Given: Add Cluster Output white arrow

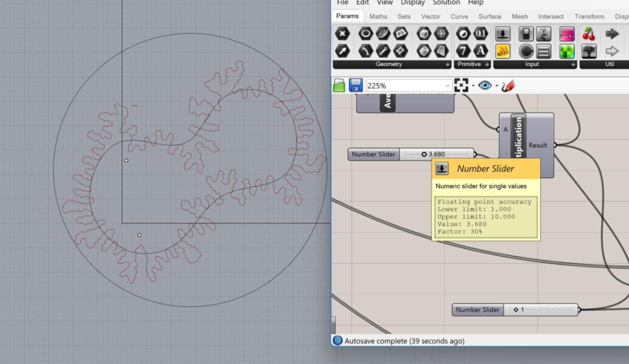Looking at the screenshot, I should click(612, 51).
